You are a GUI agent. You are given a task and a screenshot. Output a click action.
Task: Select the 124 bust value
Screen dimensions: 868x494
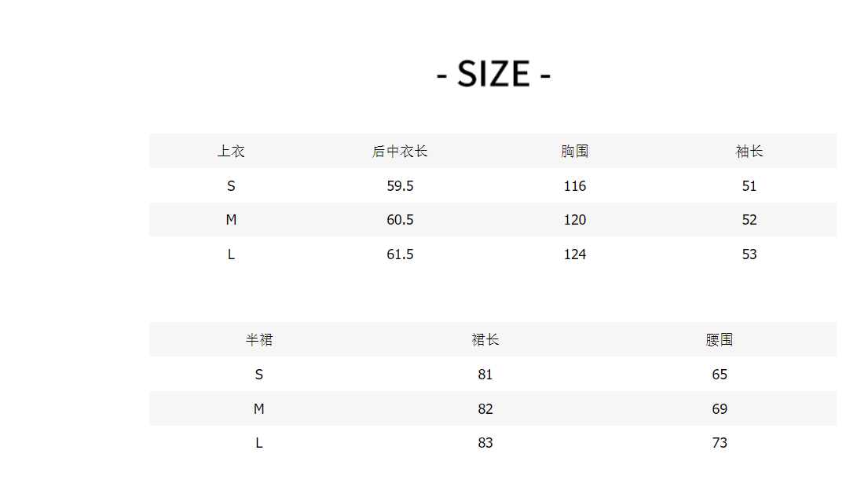coord(575,254)
